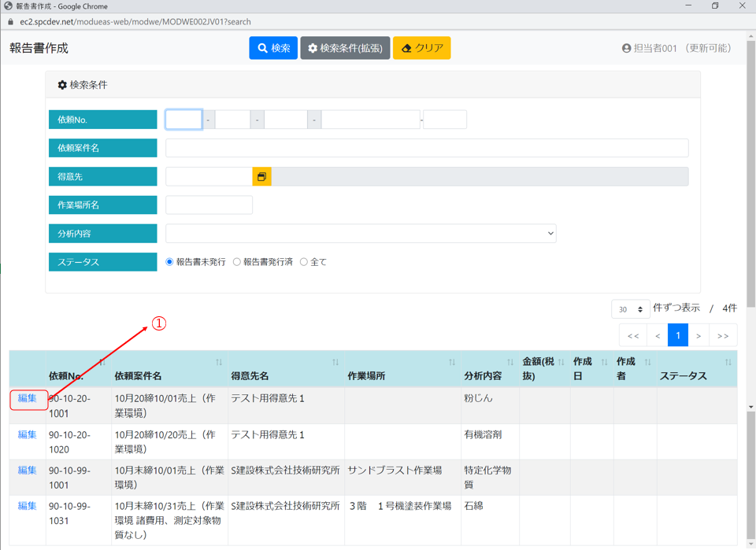Click the 得意先 code input field
Screen dimensions: 756x550
pos(209,177)
